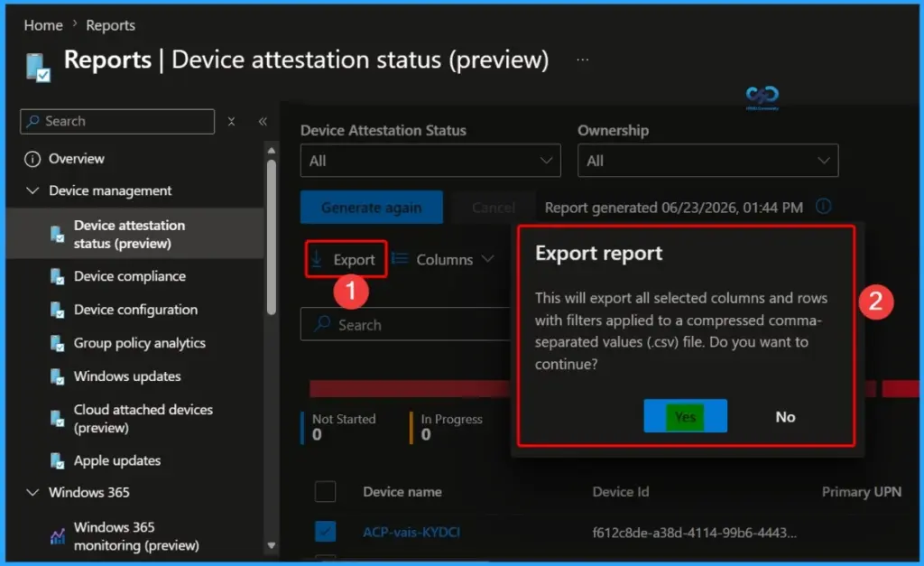
Task: Click the Generate again button
Action: coord(371,207)
